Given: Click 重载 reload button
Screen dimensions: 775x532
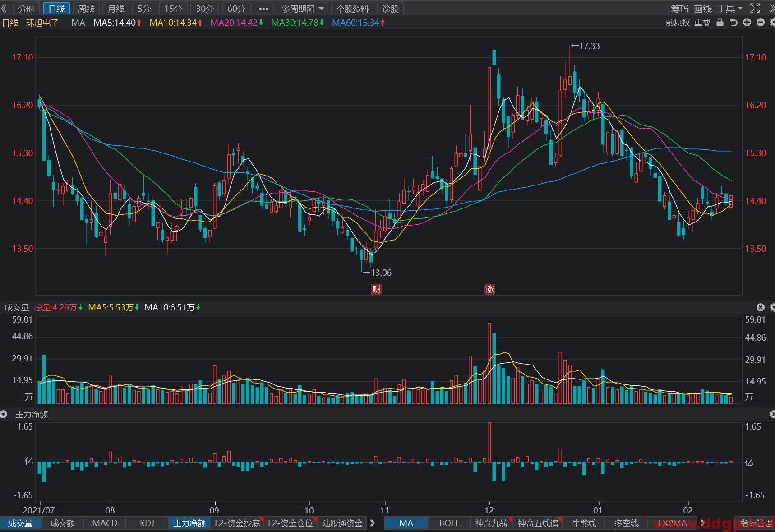Looking at the screenshot, I should pyautogui.click(x=702, y=23).
